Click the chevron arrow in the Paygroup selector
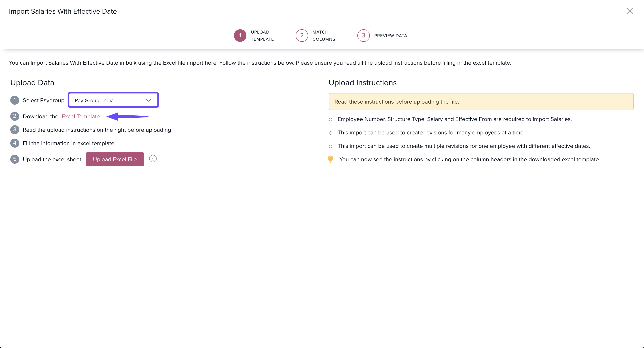The height and width of the screenshot is (348, 644). click(148, 100)
